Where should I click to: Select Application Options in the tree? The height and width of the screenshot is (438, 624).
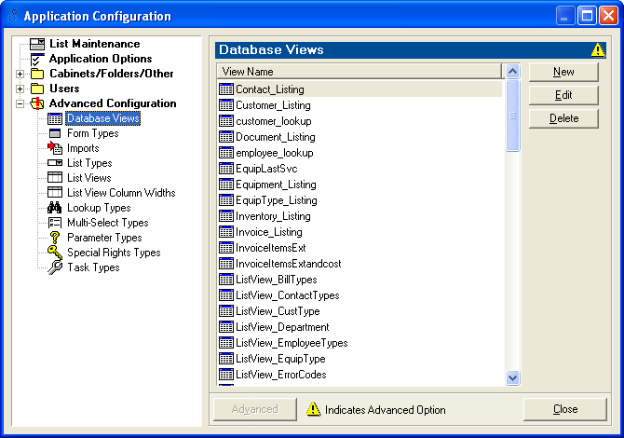(x=100, y=59)
